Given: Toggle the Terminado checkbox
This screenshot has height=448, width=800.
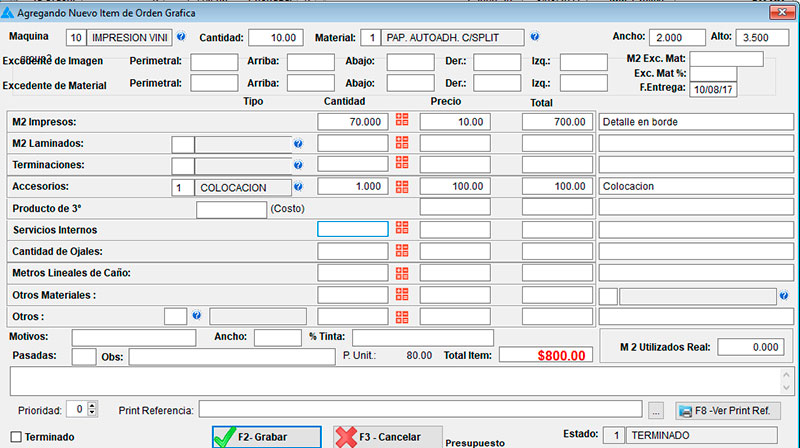Looking at the screenshot, I should [15, 437].
